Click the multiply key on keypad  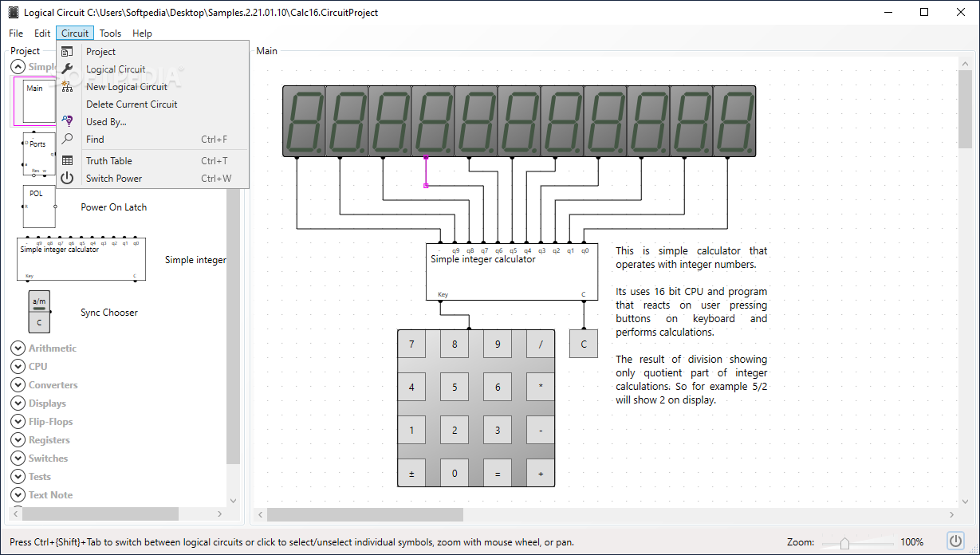click(x=541, y=388)
